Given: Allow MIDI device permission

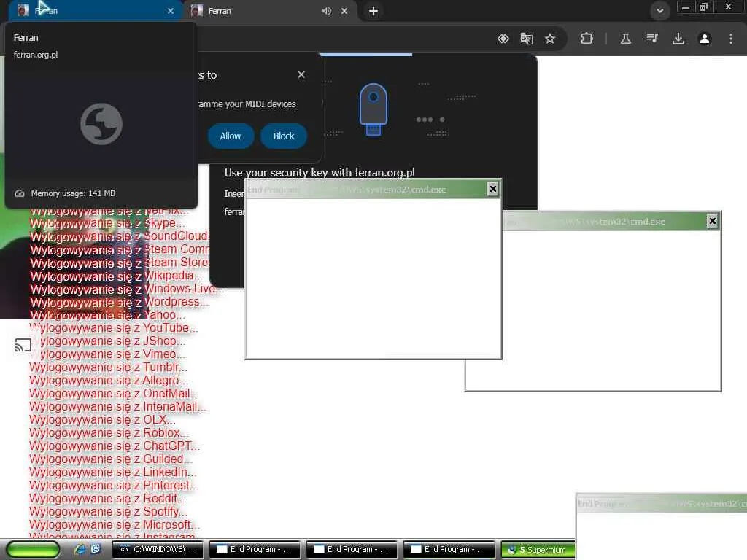Looking at the screenshot, I should [x=230, y=136].
